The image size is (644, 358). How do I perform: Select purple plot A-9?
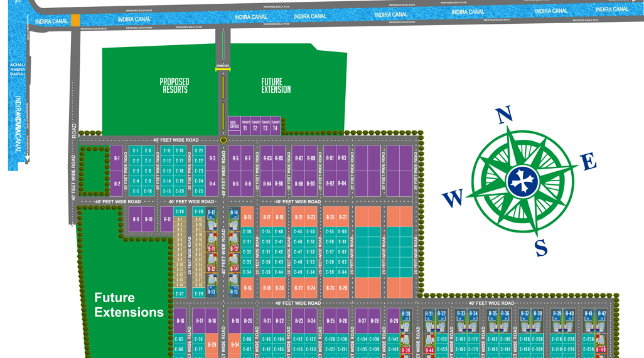tap(136, 219)
